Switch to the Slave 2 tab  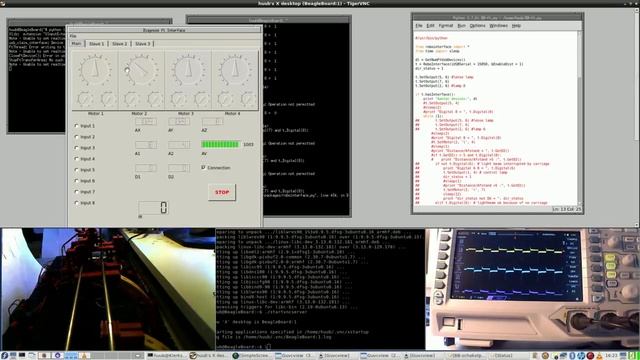[120, 44]
